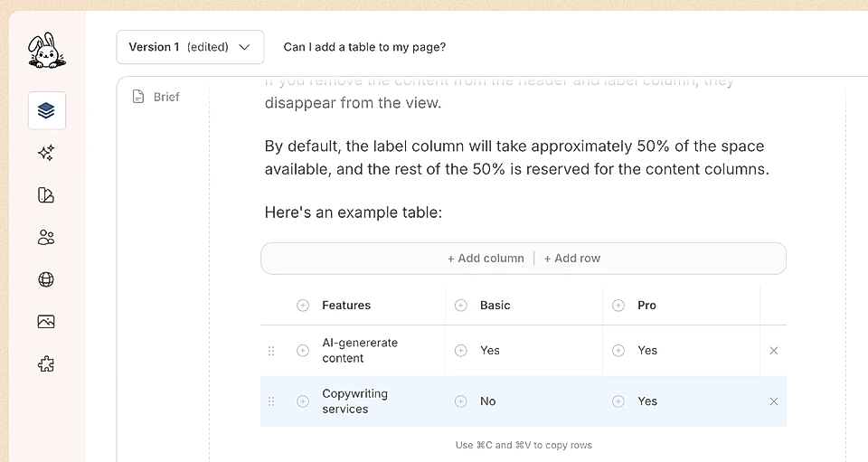Open the design palette sidebar icon

point(46,195)
